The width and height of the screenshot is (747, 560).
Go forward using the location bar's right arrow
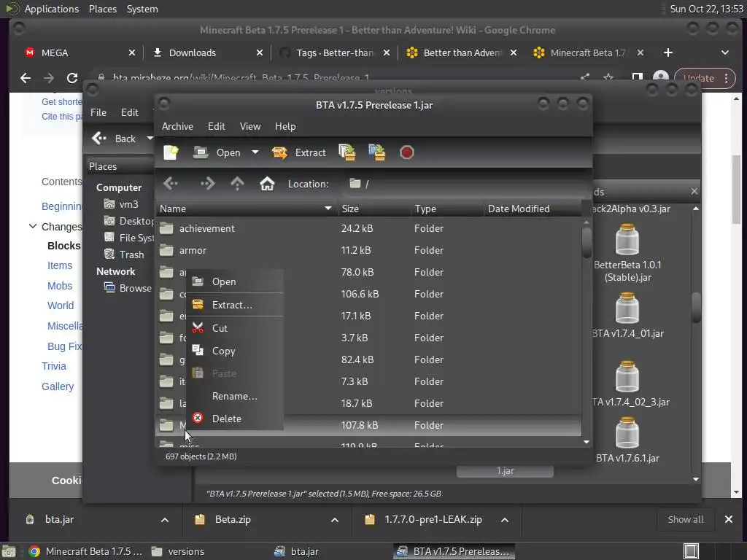[x=208, y=183]
